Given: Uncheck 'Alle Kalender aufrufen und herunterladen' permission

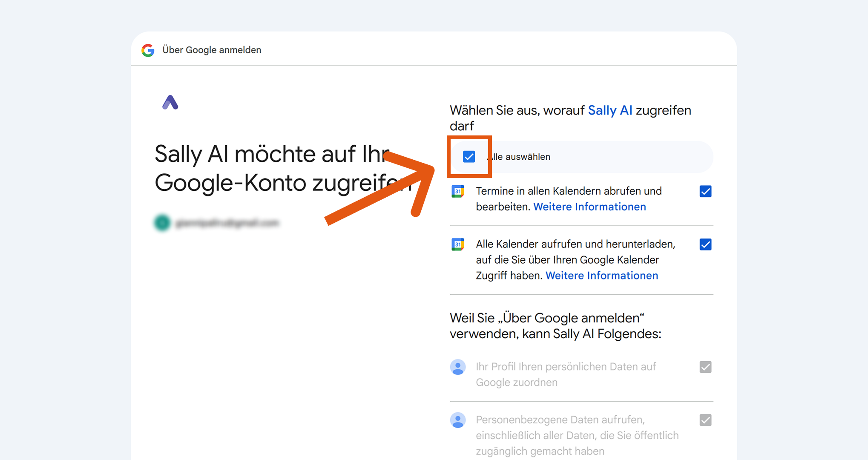Looking at the screenshot, I should (705, 244).
